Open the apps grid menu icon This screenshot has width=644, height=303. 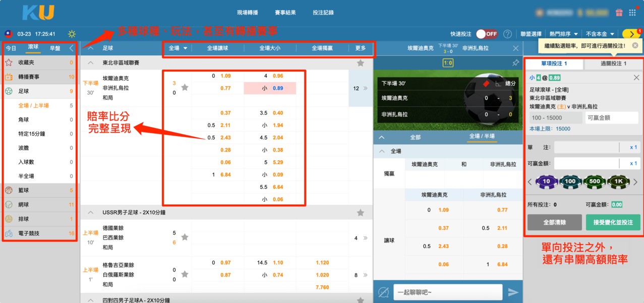[632, 13]
